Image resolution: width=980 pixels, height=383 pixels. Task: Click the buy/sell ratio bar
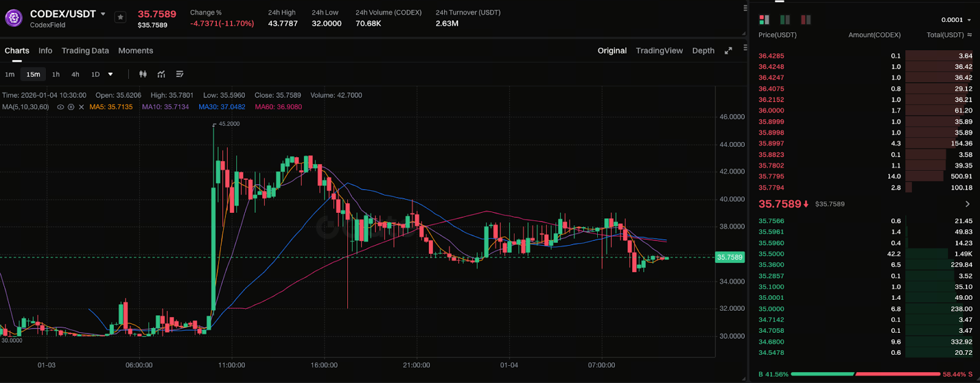click(865, 374)
